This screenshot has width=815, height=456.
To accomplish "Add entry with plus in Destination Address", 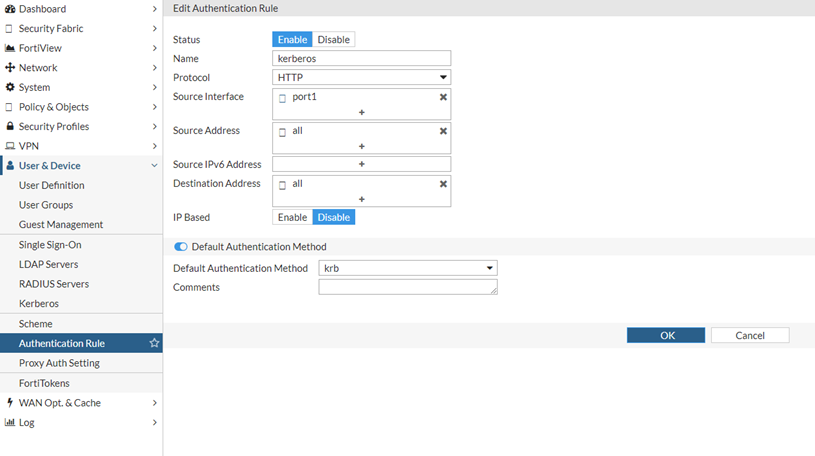I will tap(361, 199).
